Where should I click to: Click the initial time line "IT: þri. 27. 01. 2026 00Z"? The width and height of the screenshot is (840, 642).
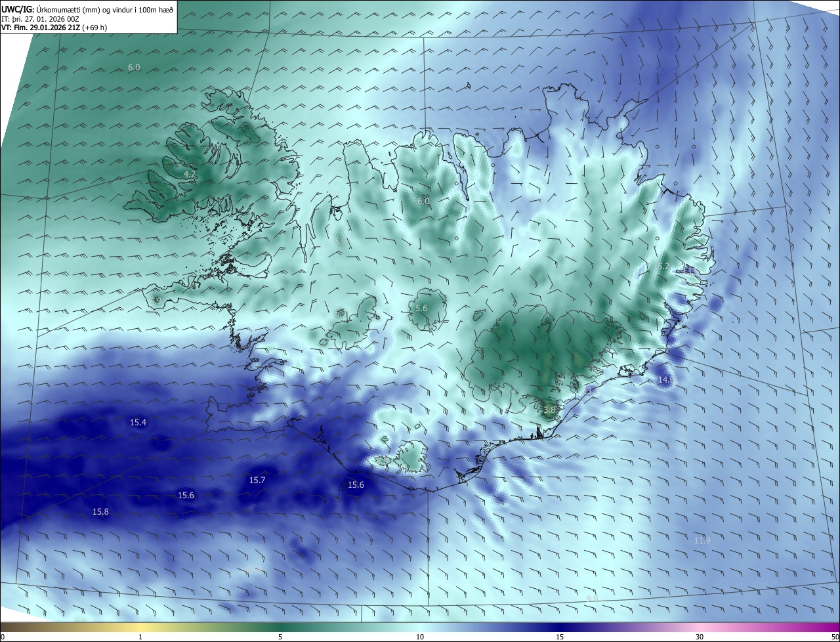click(x=40, y=19)
